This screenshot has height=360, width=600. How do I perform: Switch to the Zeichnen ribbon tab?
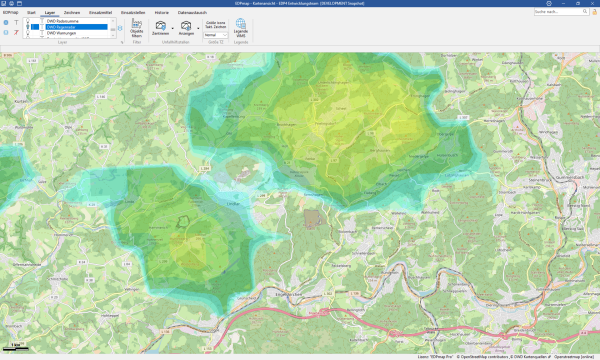tap(72, 13)
